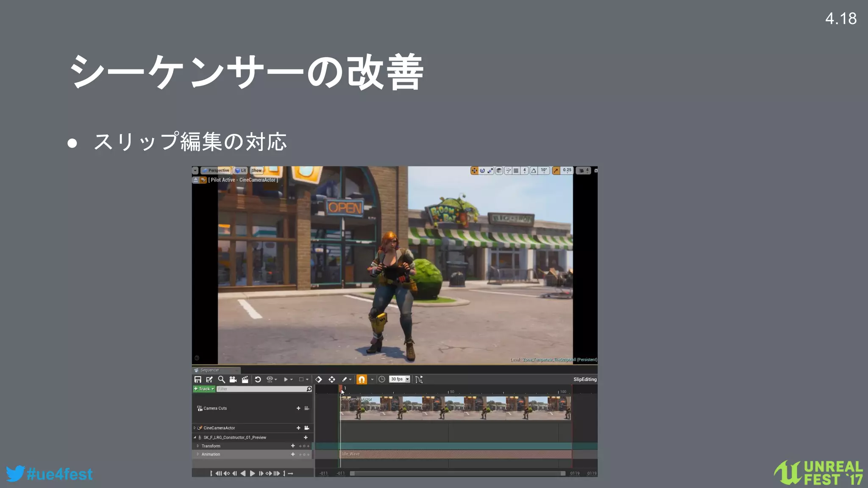Toggle CineCameraActor camera pilot icon
Image resolution: width=868 pixels, height=488 pixels.
click(307, 428)
